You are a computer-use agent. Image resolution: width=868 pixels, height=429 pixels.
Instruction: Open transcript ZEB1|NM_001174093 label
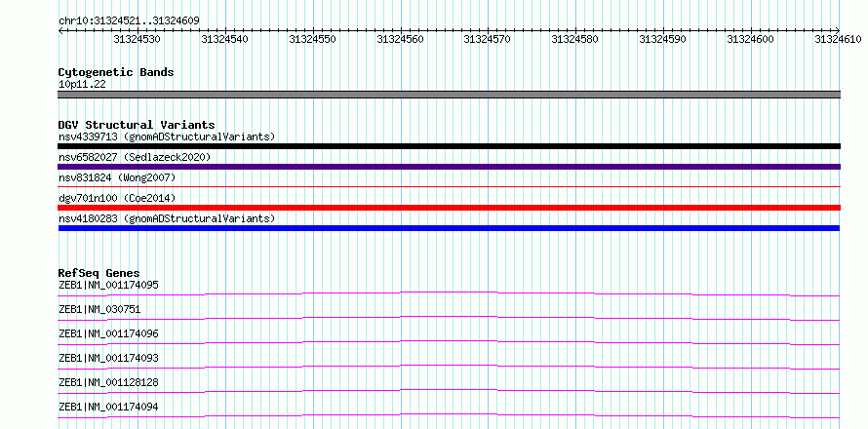(x=108, y=358)
